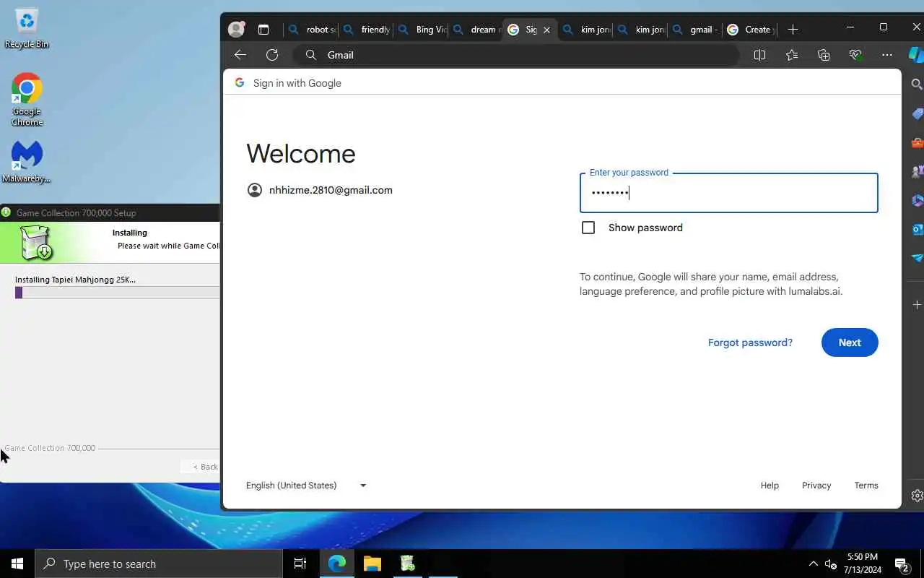Switch to the Bing Vid tab
This screenshot has height=578, width=924.
click(x=422, y=30)
